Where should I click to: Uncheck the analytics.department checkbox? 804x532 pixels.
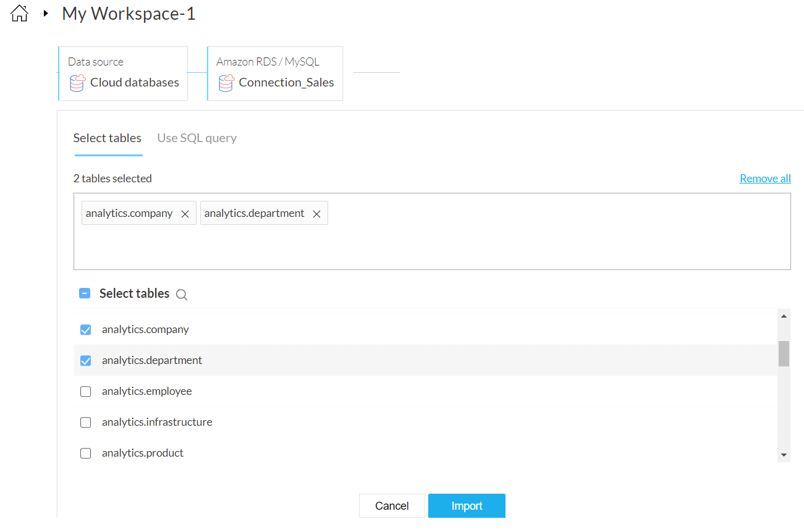86,361
